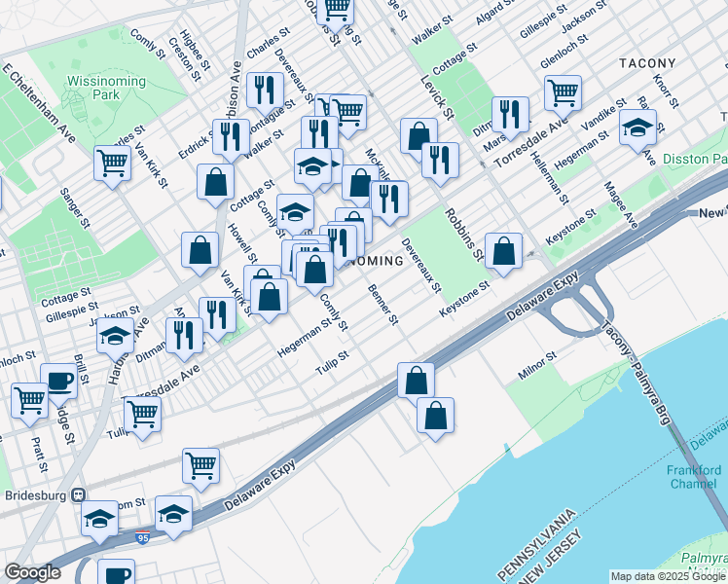This screenshot has height=584, width=728.
Task: Click the Tacony-Palmyra Brg label
Action: coord(637,373)
